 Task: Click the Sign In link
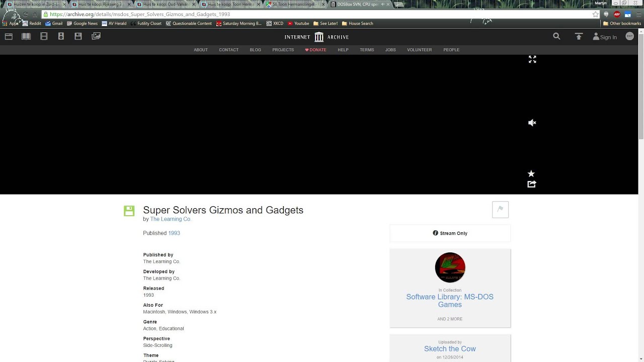point(605,37)
